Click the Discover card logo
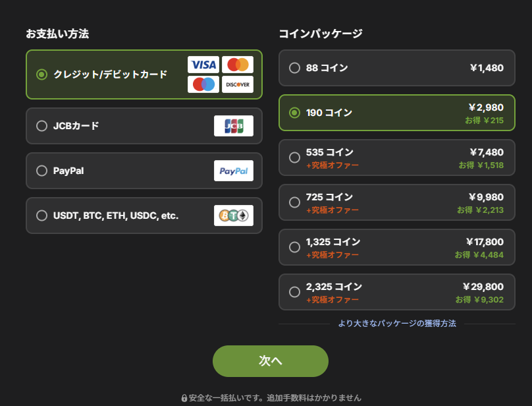This screenshot has width=532, height=406. pyautogui.click(x=238, y=84)
